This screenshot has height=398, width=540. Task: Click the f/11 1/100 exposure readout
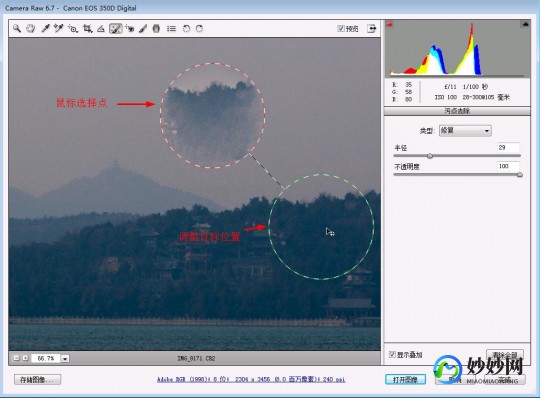coord(466,86)
